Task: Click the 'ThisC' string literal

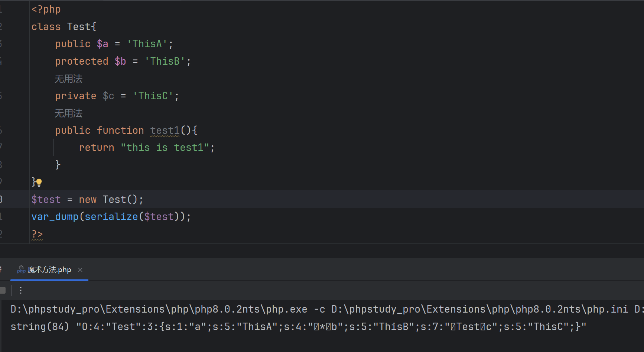Action: click(153, 96)
